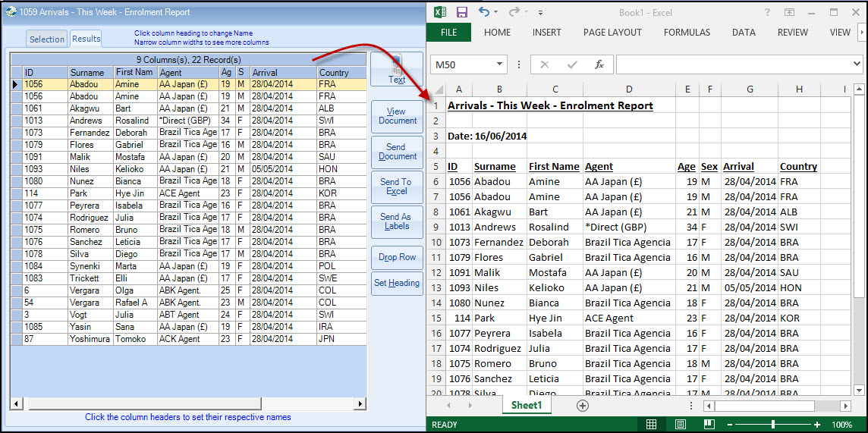Click the 100% zoom level
868x433 pixels.
click(x=841, y=425)
